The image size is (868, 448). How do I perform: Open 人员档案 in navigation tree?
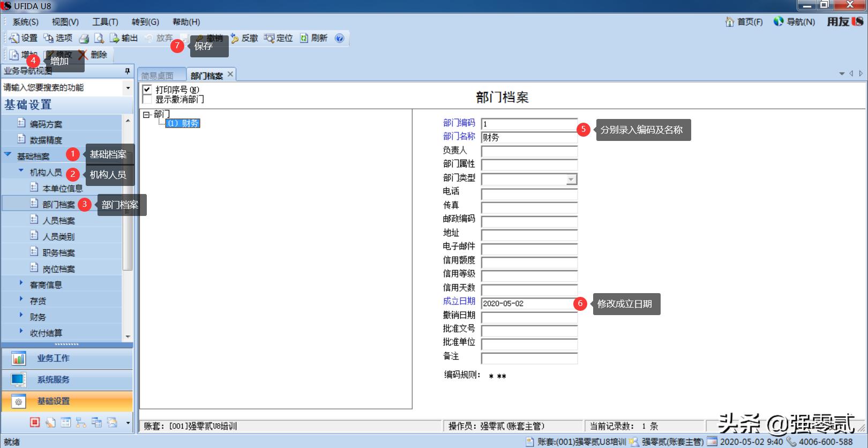coord(58,221)
